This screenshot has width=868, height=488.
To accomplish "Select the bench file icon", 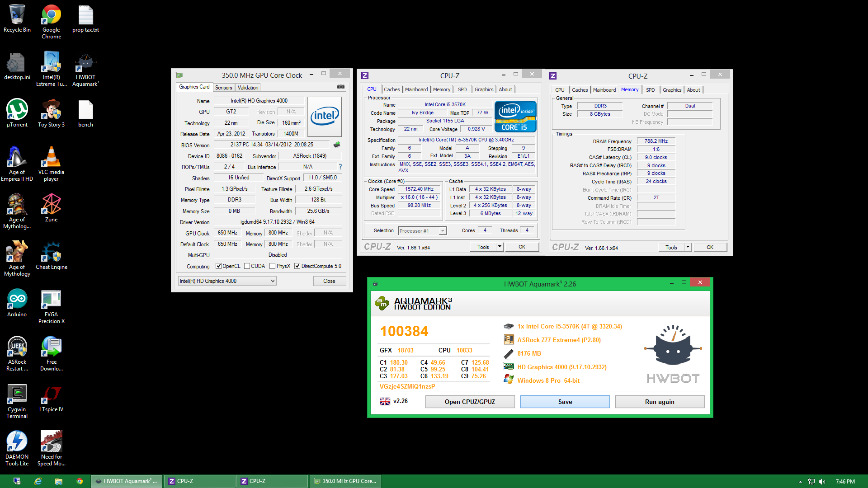I will tap(85, 113).
